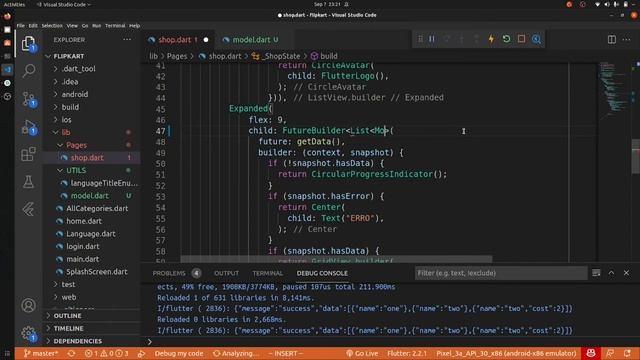Pause the debug session

(431, 39)
